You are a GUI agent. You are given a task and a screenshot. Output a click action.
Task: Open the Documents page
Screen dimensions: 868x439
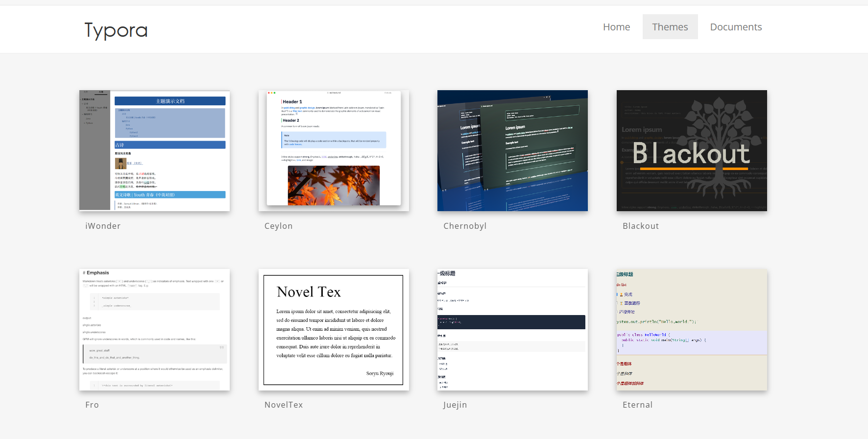click(736, 27)
